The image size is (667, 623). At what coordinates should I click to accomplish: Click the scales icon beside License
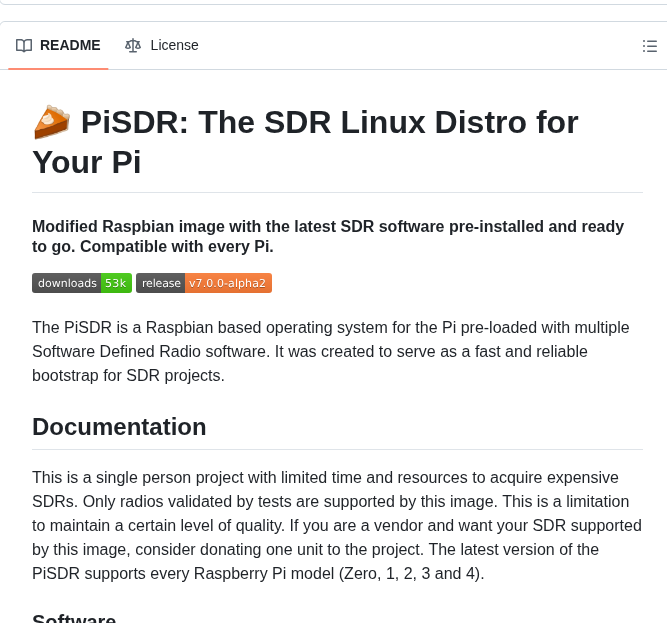tap(133, 45)
